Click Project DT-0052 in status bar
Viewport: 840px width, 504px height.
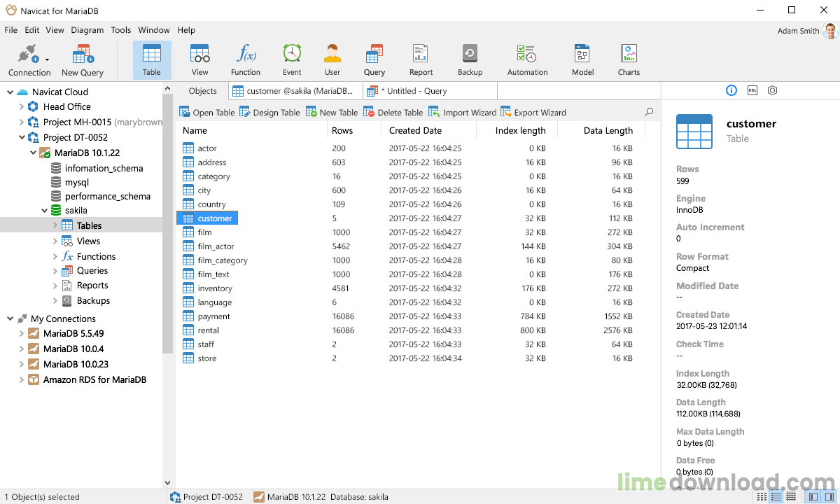[206, 497]
